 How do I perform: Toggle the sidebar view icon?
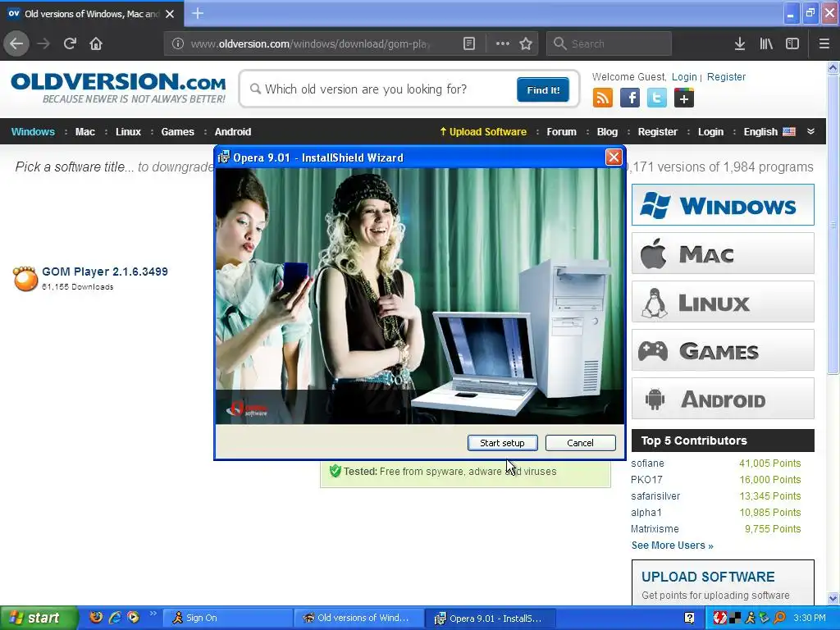tap(792, 44)
